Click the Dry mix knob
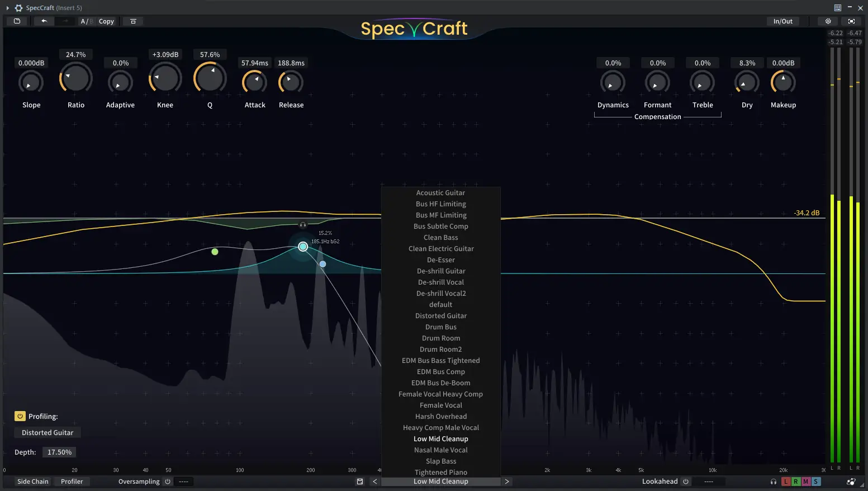The image size is (868, 491). click(747, 83)
